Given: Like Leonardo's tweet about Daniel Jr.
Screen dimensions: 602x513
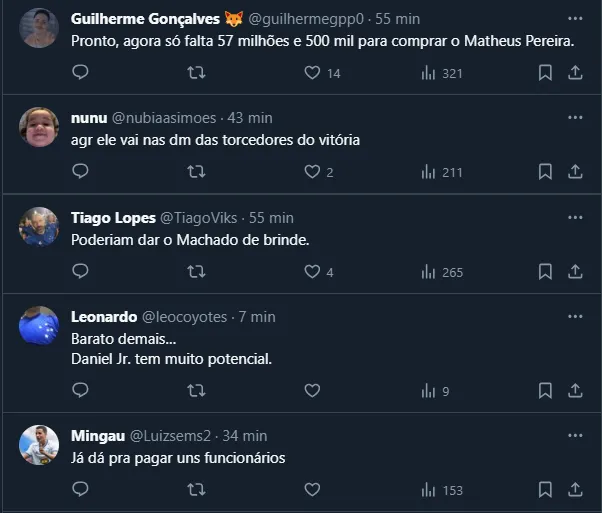Looking at the screenshot, I should (x=312, y=390).
